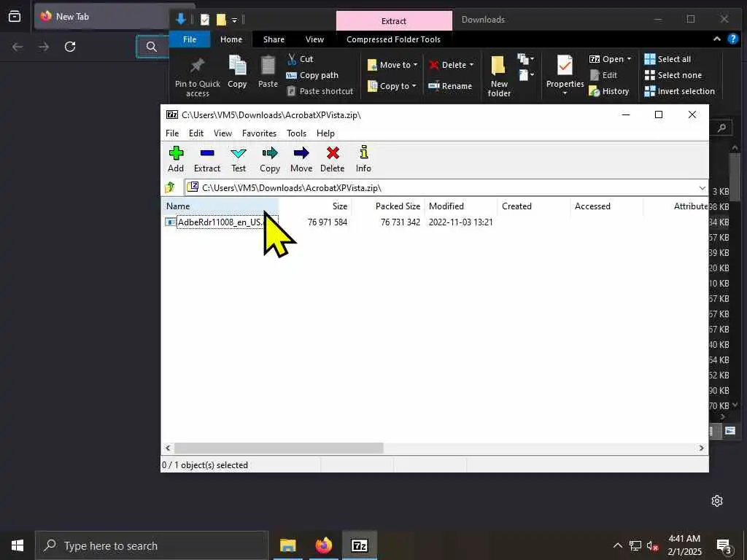The width and height of the screenshot is (747, 560).
Task: Switch to Home tab in Explorer ribbon
Action: tap(231, 39)
